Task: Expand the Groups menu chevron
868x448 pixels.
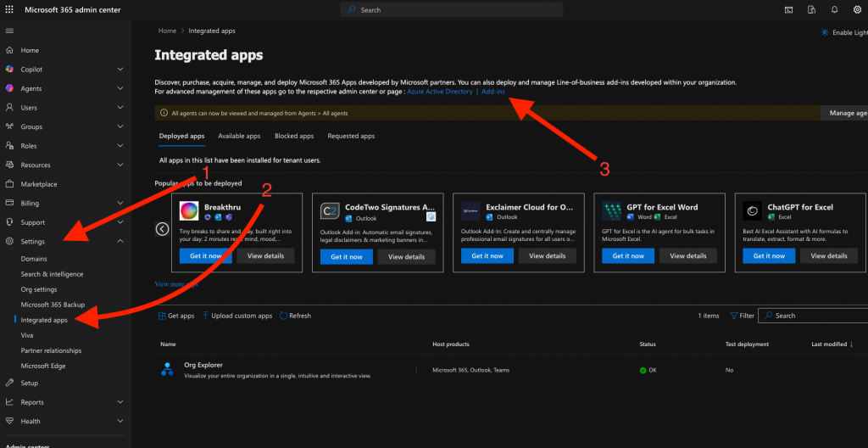Action: point(120,126)
